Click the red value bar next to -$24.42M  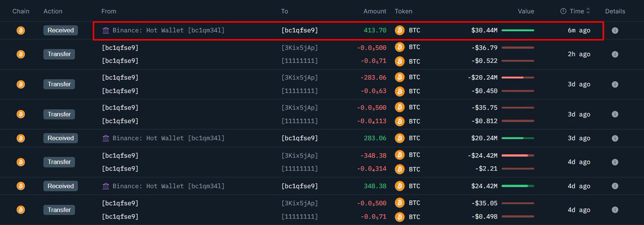(518, 156)
